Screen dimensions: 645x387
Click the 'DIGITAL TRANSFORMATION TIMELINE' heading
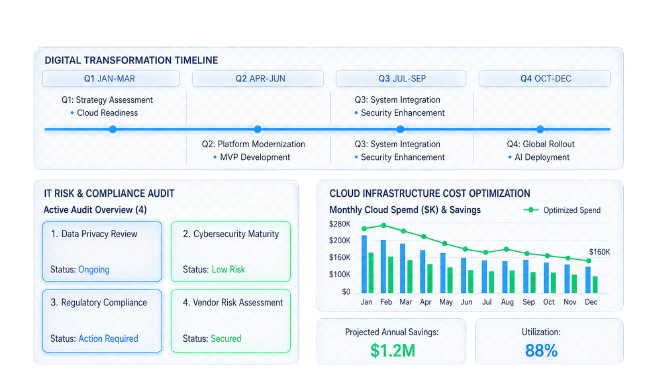(x=131, y=60)
